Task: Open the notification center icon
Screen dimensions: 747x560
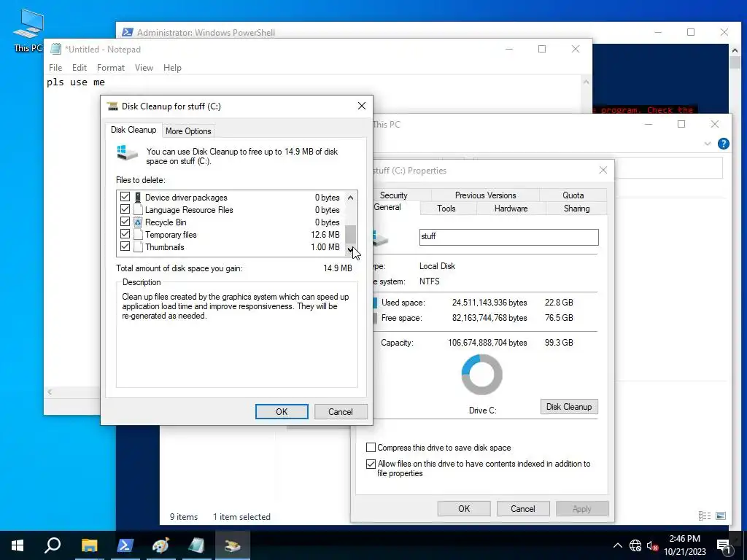Action: coord(723,545)
